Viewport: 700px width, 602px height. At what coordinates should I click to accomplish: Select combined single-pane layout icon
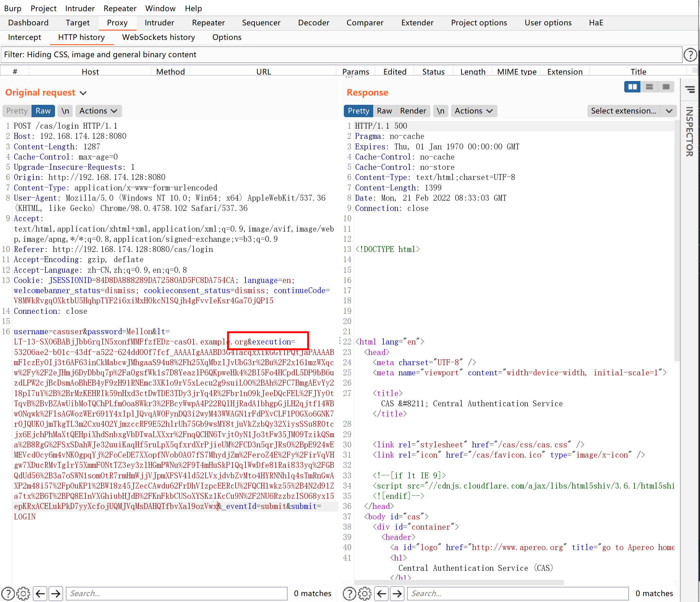pos(666,87)
